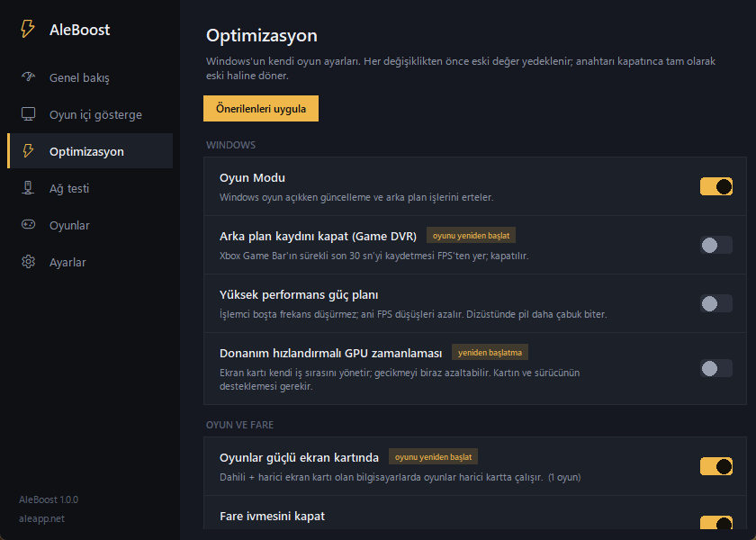The height and width of the screenshot is (540, 756).
Task: Click the AleBoost app title
Action: coord(79,30)
